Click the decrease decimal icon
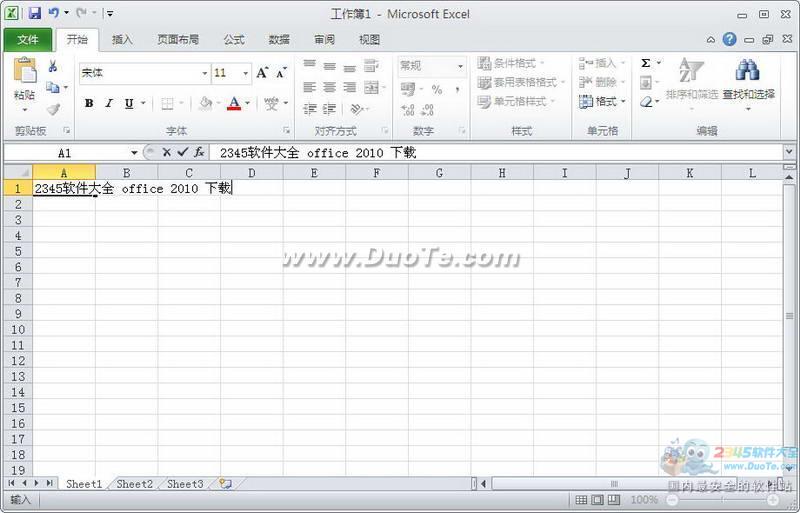The image size is (800, 513). (x=428, y=109)
